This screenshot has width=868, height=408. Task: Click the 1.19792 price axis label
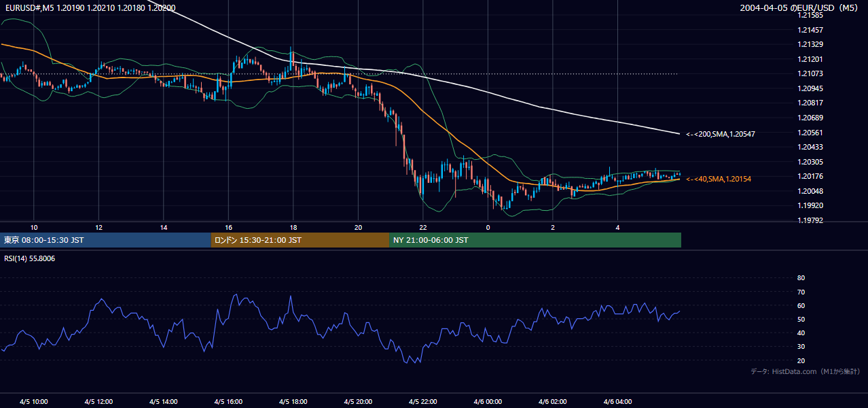click(x=811, y=220)
